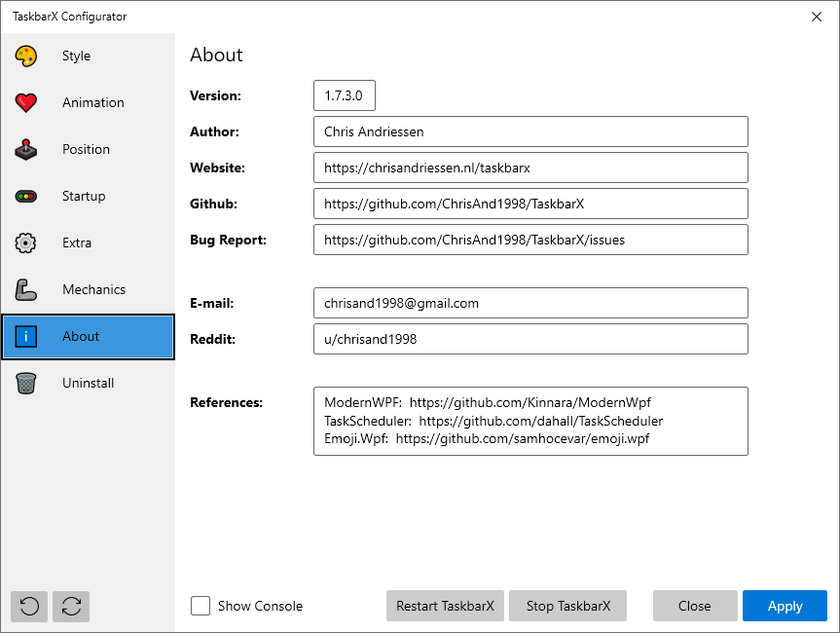The height and width of the screenshot is (633, 840).
Task: Click the Bug Report label
Action: tap(228, 241)
